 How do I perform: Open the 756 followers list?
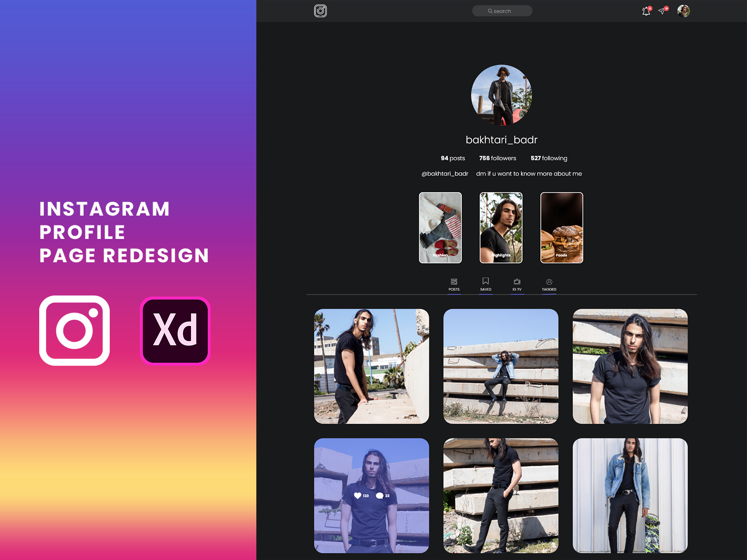(498, 158)
